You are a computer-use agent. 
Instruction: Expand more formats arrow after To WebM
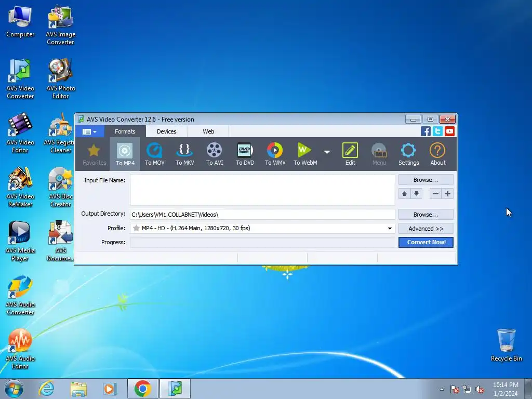[327, 152]
